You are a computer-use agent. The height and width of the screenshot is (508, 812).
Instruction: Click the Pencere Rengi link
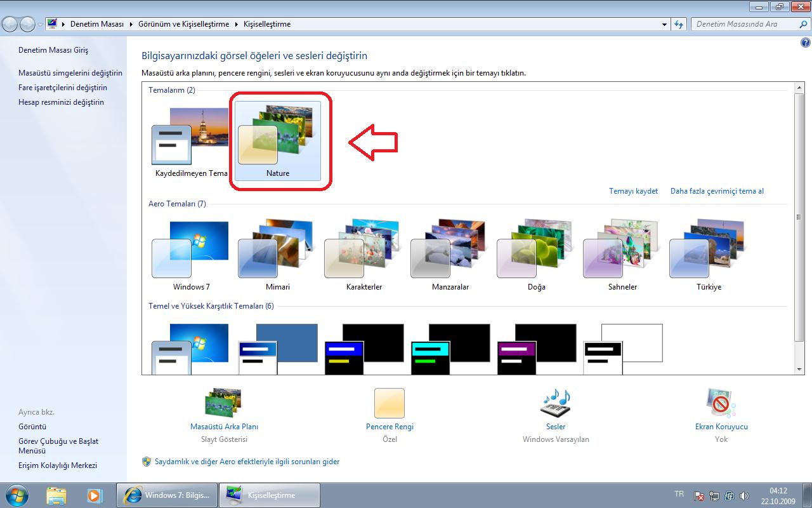pyautogui.click(x=390, y=427)
